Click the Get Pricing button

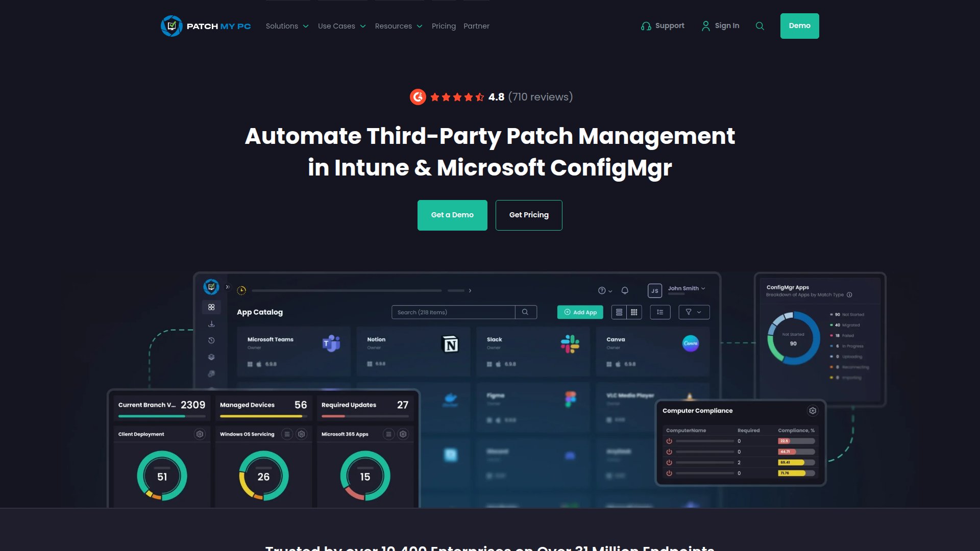click(529, 215)
